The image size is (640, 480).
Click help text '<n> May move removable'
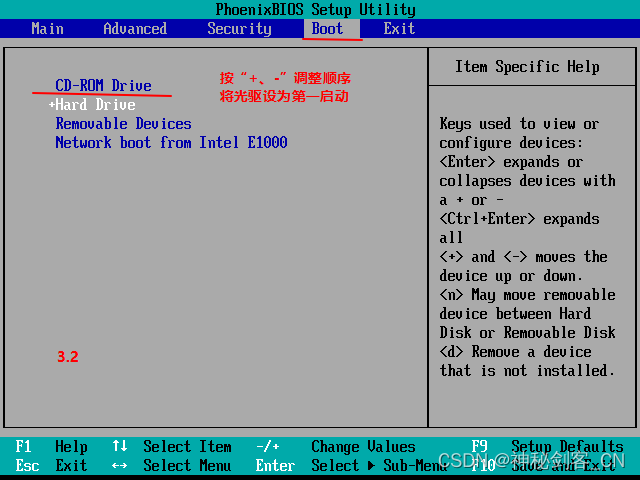point(527,295)
